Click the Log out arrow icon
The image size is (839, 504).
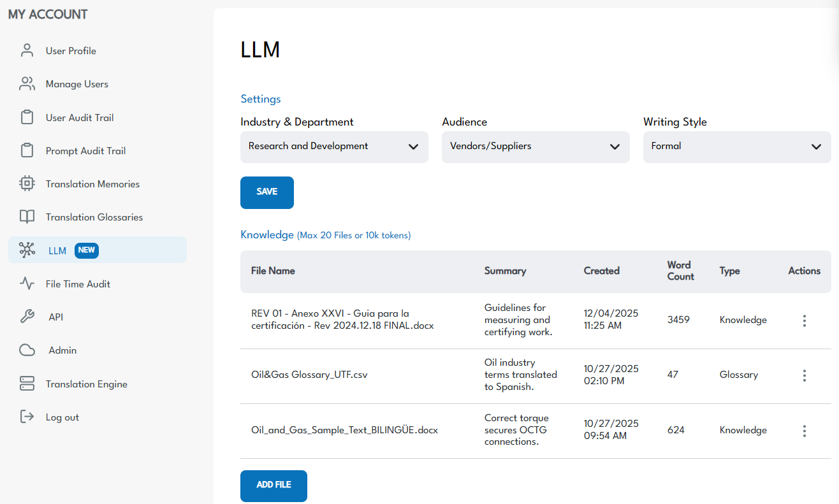tap(27, 417)
